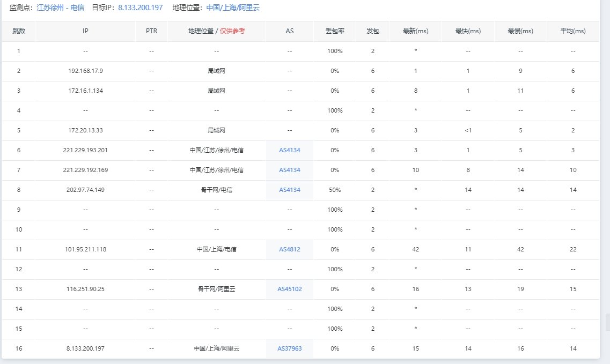Click target IP 8.133.200.197 link at top
Image resolution: width=610 pixels, height=364 pixels.
click(140, 8)
